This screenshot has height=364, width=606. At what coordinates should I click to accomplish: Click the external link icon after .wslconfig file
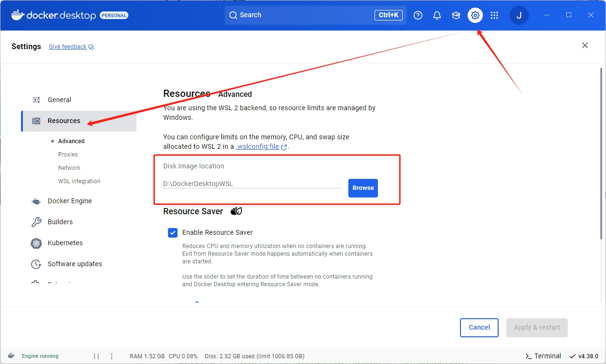point(284,147)
